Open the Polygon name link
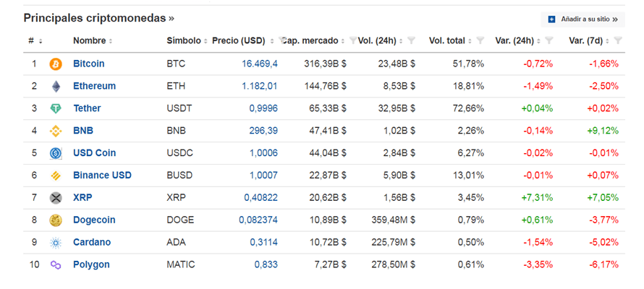The width and height of the screenshot is (644, 289). (x=91, y=265)
